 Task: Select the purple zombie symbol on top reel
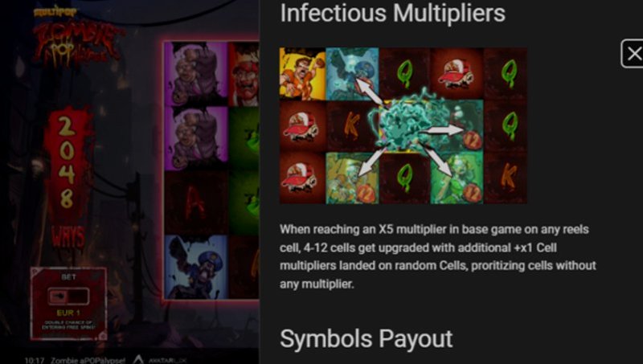tap(195, 73)
